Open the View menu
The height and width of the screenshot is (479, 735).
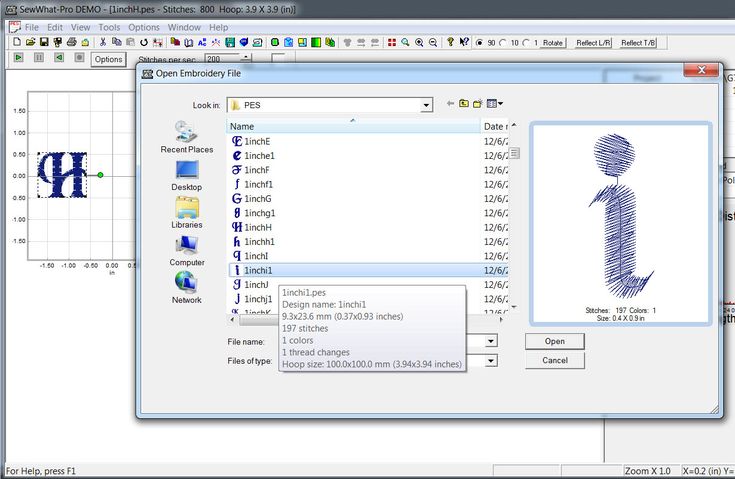pos(81,27)
